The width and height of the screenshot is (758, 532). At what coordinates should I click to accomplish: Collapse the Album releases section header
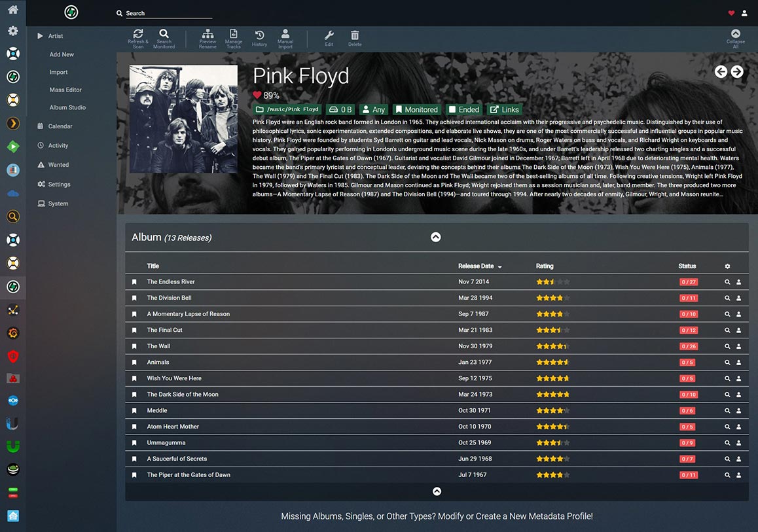[x=436, y=238]
